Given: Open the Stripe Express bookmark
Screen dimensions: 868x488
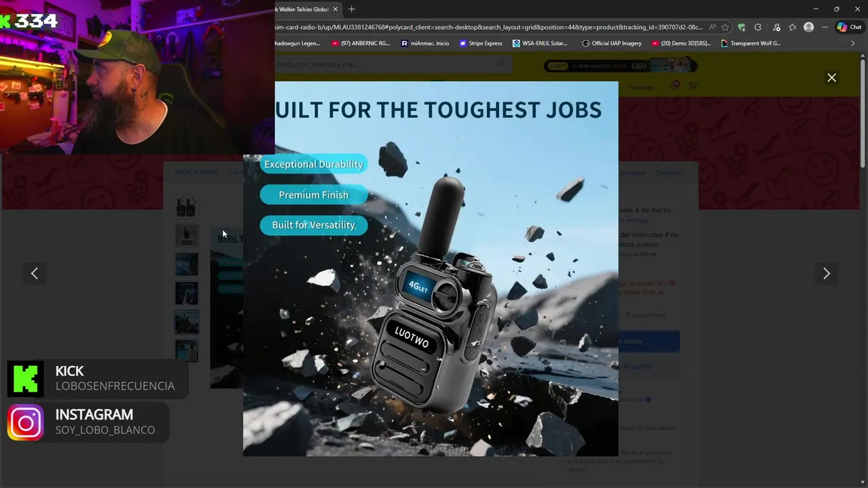Looking at the screenshot, I should pyautogui.click(x=481, y=43).
